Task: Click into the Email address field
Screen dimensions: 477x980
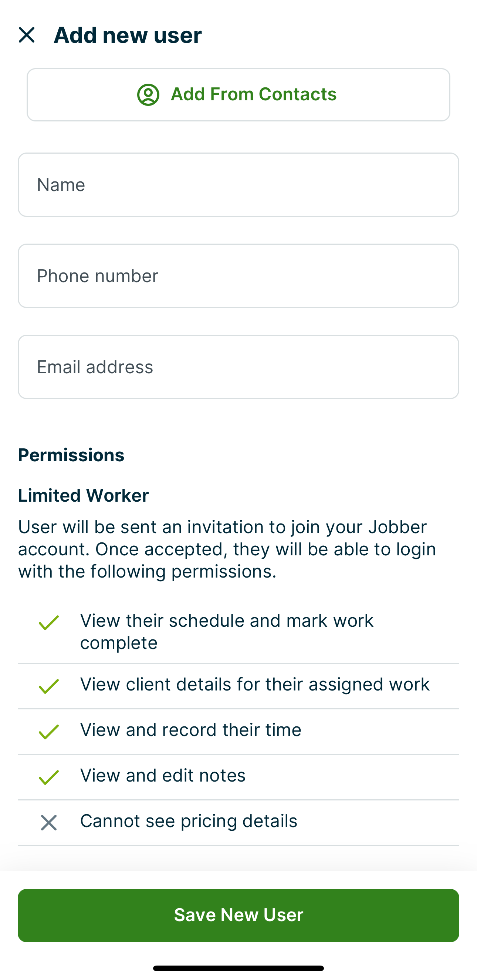Action: [x=238, y=367]
